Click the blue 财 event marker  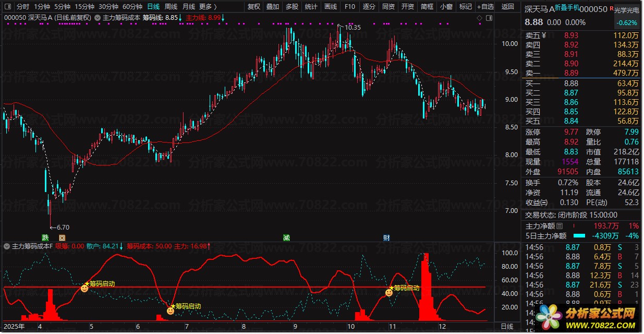coord(386,238)
